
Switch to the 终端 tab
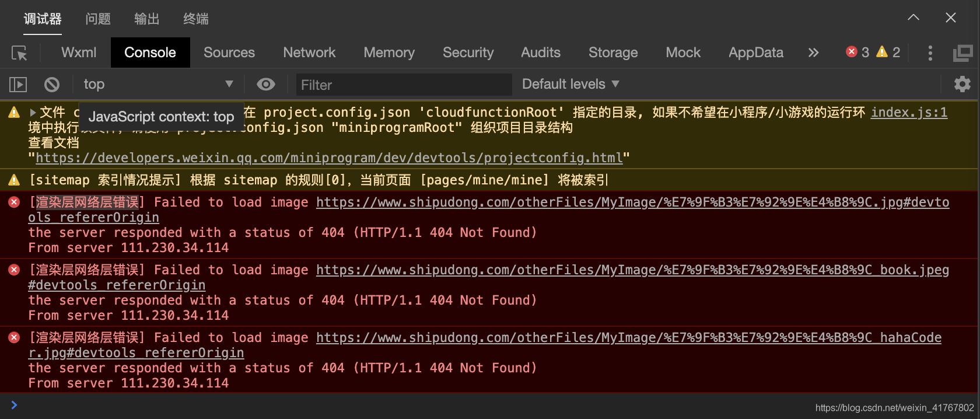[x=196, y=19]
